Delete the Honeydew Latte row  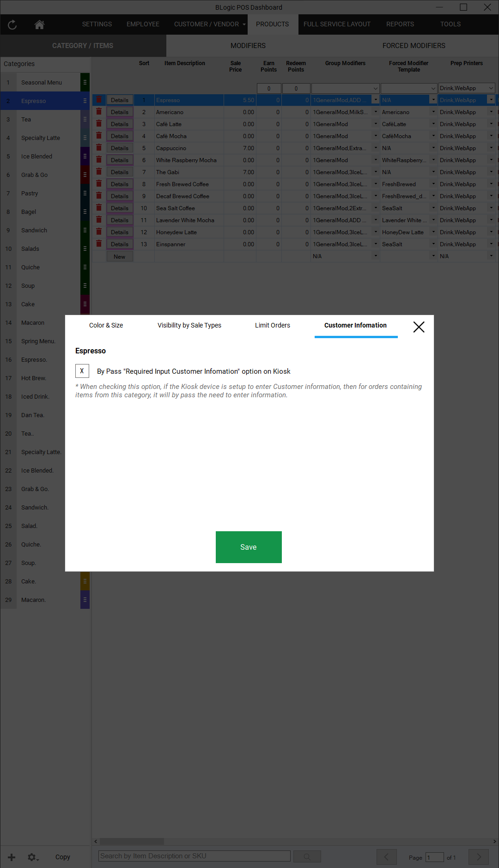coord(99,232)
